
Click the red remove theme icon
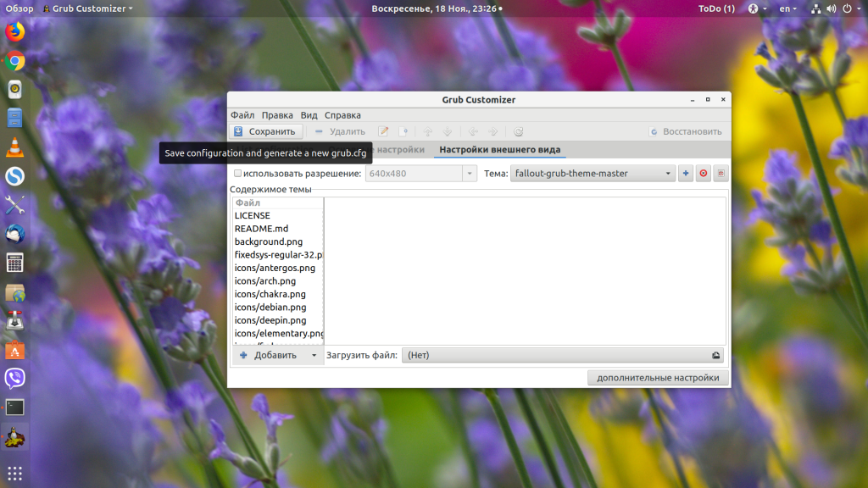point(704,174)
